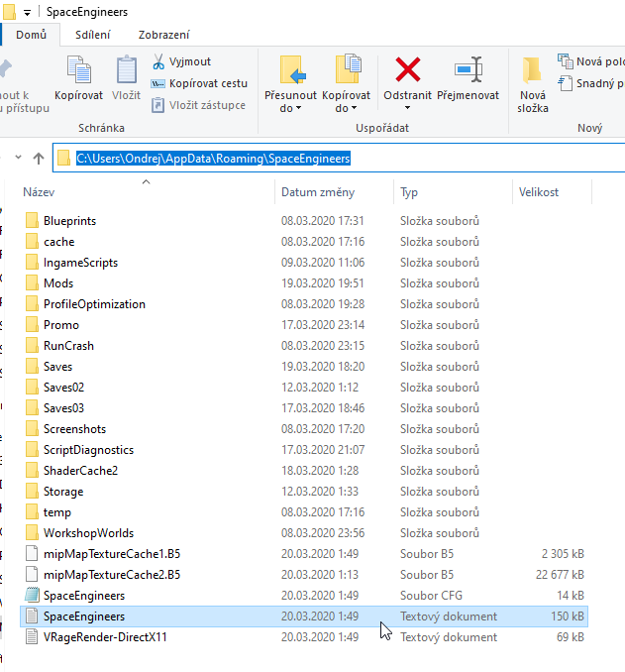Switch to the Zobrazení ribbon tab
The width and height of the screenshot is (625, 672).
coord(163,35)
